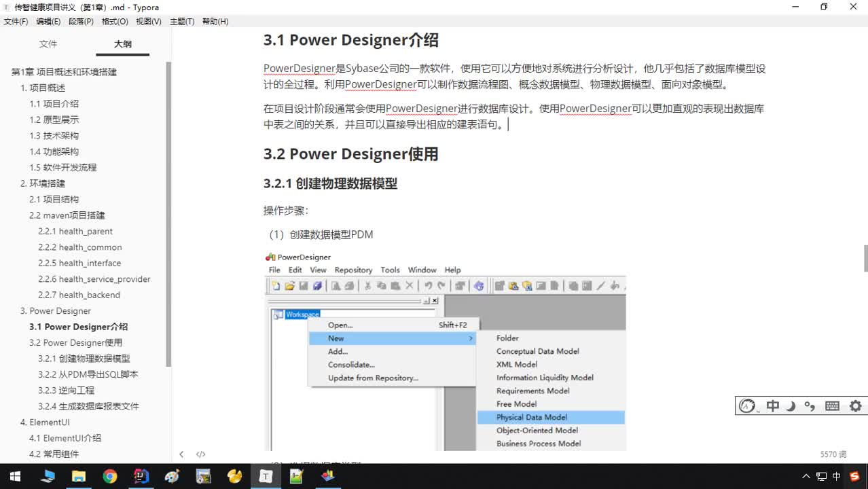Navigate to 3.2.2 从PDM导出SQL脚本 in outline
This screenshot has width=868, height=489.
tap(88, 375)
